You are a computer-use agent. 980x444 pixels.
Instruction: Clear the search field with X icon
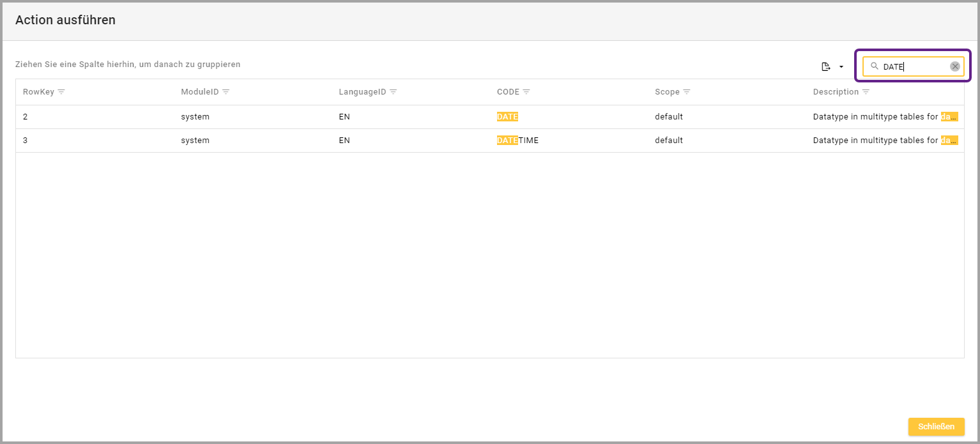coord(954,66)
